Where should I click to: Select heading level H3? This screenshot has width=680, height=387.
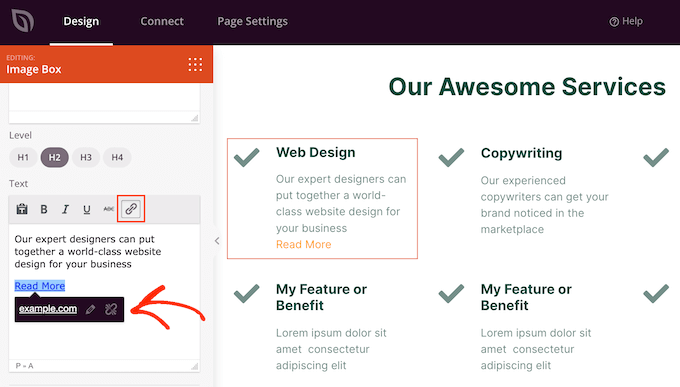click(86, 157)
